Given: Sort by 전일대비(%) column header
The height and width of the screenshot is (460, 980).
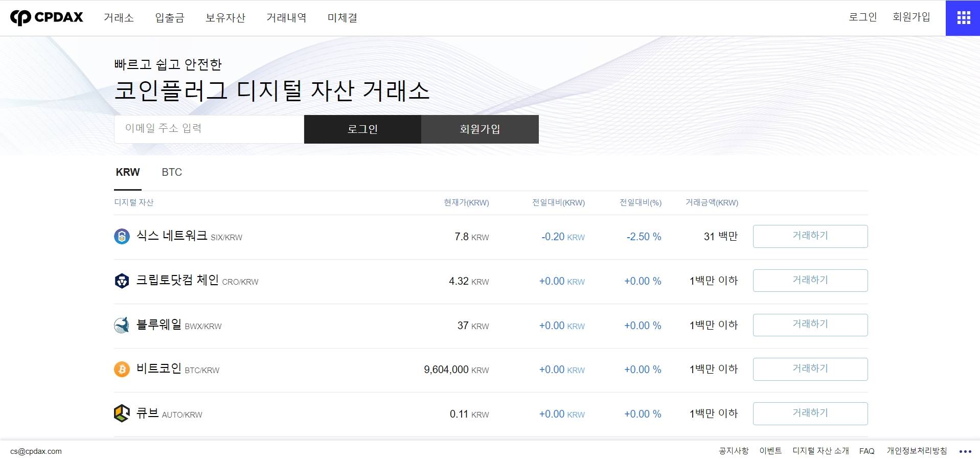Looking at the screenshot, I should [x=640, y=202].
